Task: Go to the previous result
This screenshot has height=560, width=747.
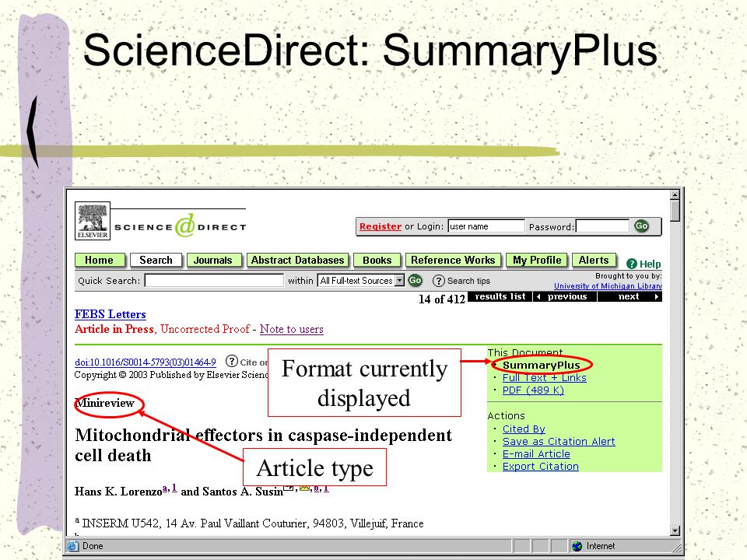Action: point(565,296)
